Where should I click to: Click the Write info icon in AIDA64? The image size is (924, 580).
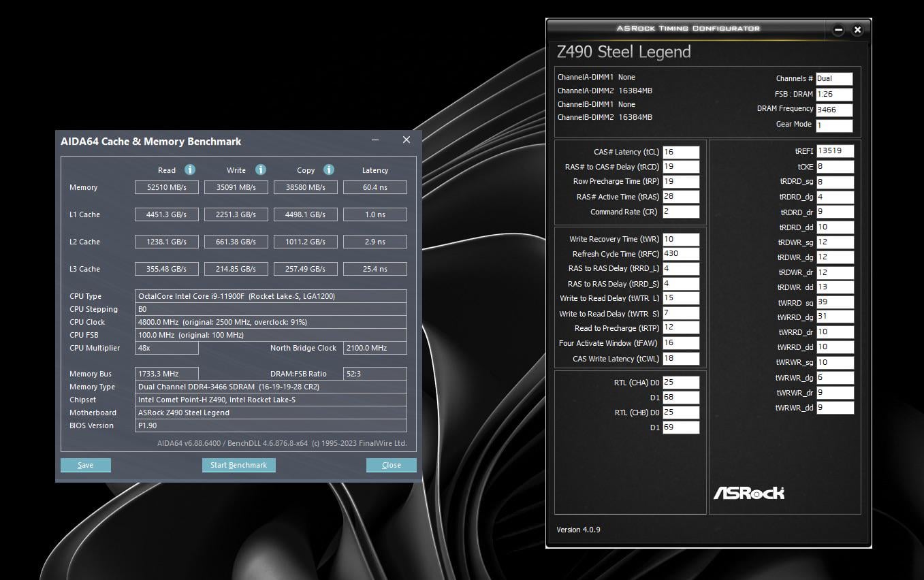point(260,170)
